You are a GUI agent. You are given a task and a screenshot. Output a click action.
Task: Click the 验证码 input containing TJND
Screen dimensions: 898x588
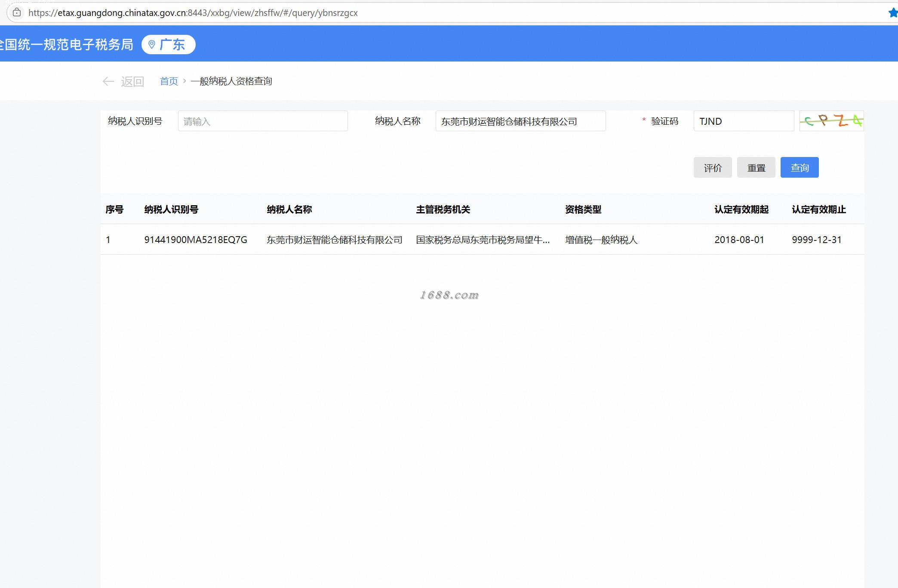click(x=743, y=121)
